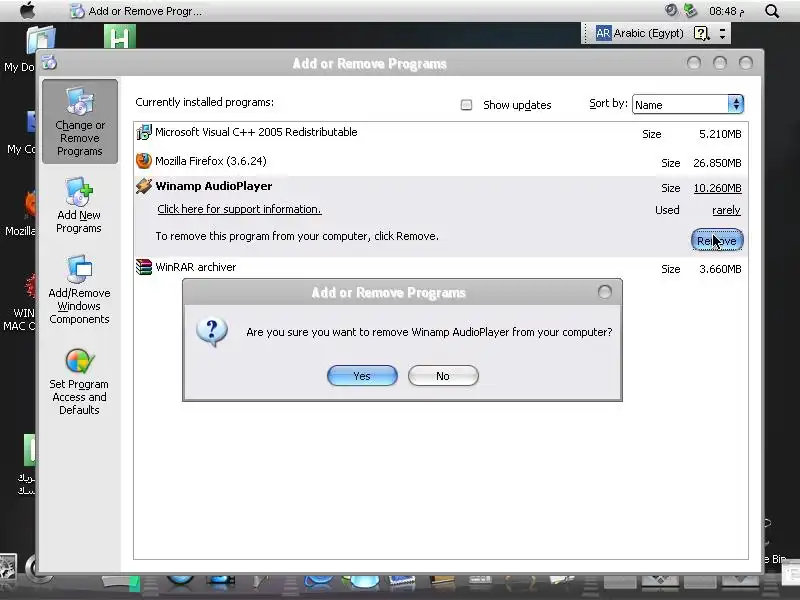The image size is (800, 600).
Task: Click the 3.660MB size value
Action: (x=720, y=269)
